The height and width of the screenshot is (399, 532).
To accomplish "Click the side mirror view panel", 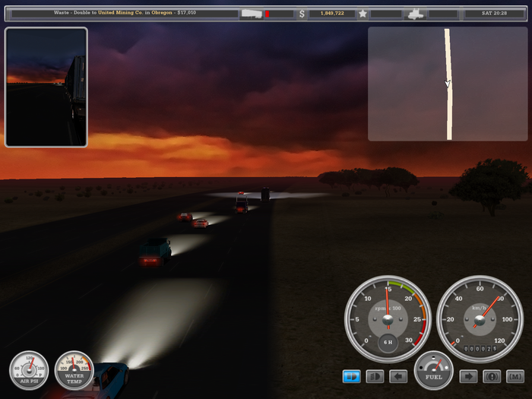I will [x=46, y=87].
